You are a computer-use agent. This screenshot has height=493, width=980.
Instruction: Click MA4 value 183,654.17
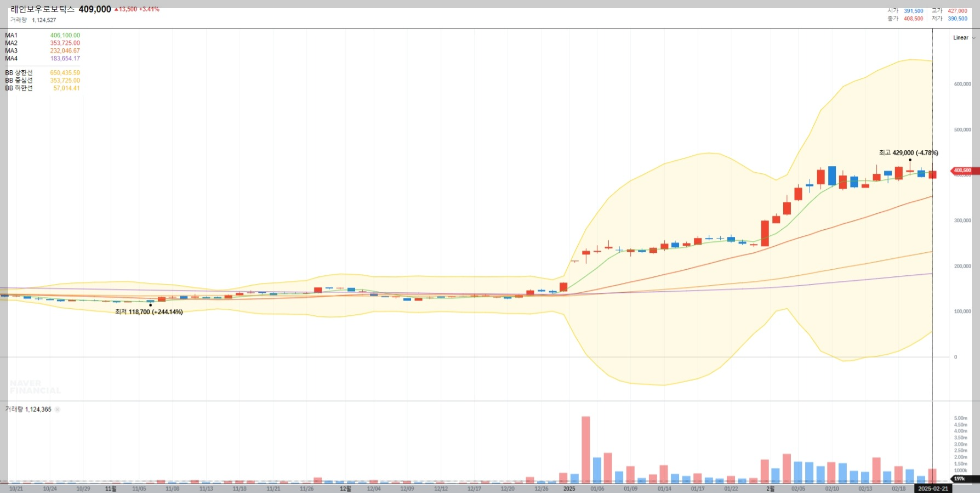point(65,59)
